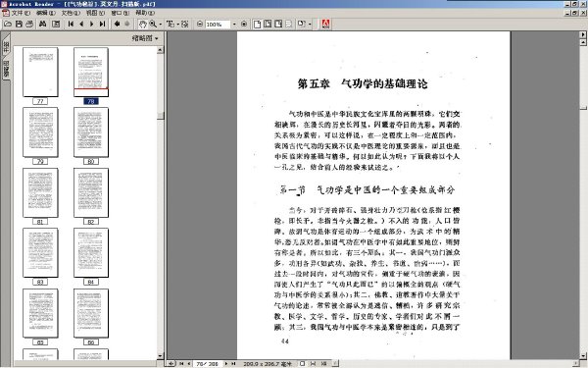The height and width of the screenshot is (368, 588).
Task: Click the zoom in plus button
Action: click(244, 24)
